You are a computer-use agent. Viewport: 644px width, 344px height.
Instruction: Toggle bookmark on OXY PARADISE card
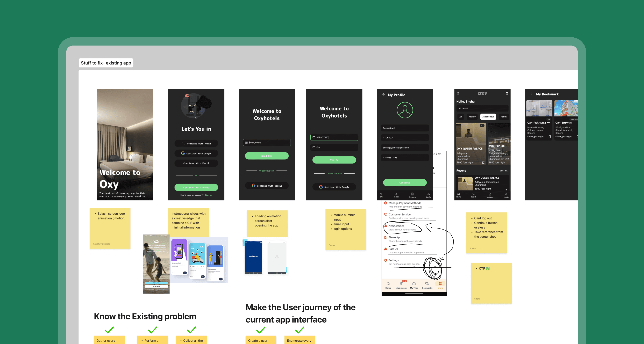tap(549, 136)
